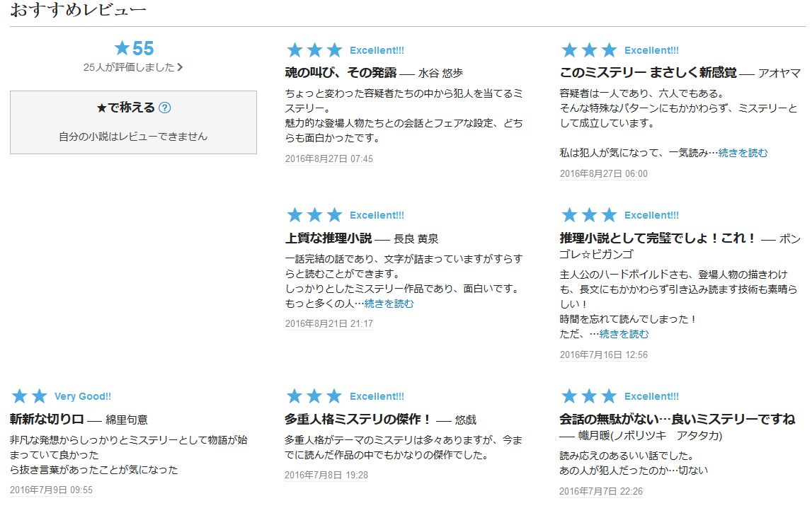Open reviewer 水谷 悠歩's profile
812x513 pixels.
440,73
